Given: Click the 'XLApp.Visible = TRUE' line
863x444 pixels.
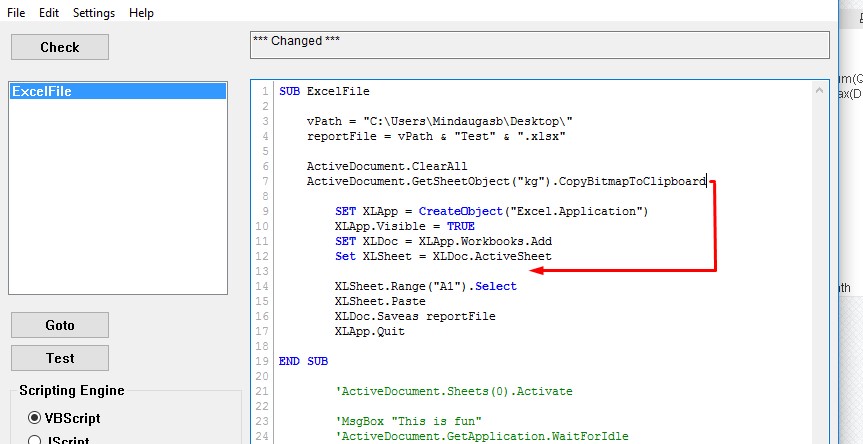Looking at the screenshot, I should click(405, 226).
